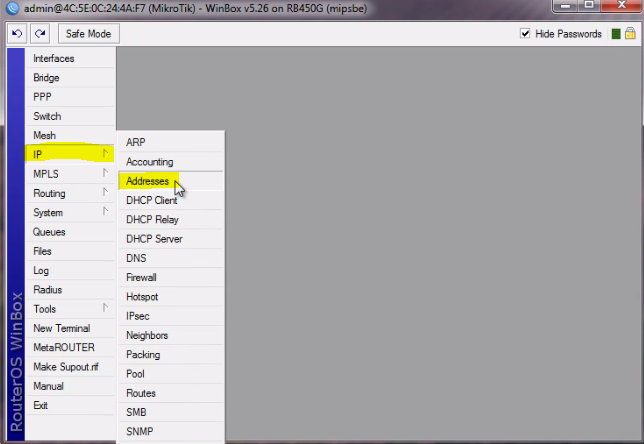Screen dimensions: 644x444
Task: Open the Bridge menu item
Action: point(70,78)
